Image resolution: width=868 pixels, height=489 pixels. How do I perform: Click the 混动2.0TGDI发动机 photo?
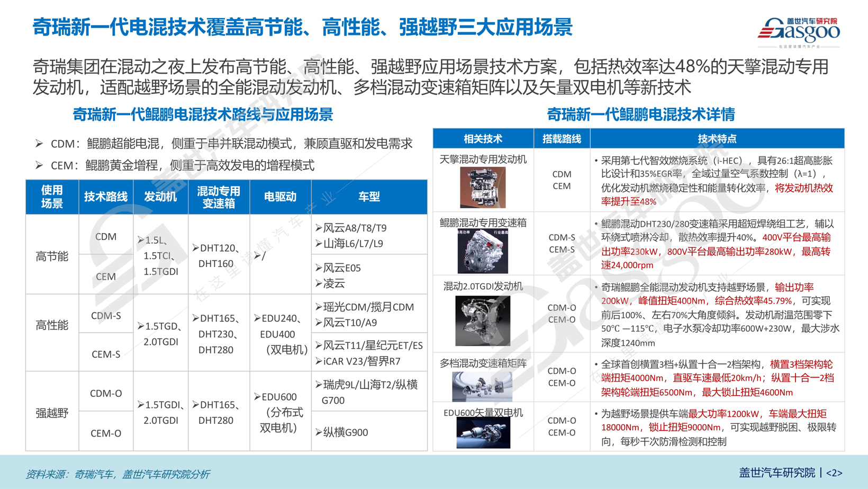483,321
